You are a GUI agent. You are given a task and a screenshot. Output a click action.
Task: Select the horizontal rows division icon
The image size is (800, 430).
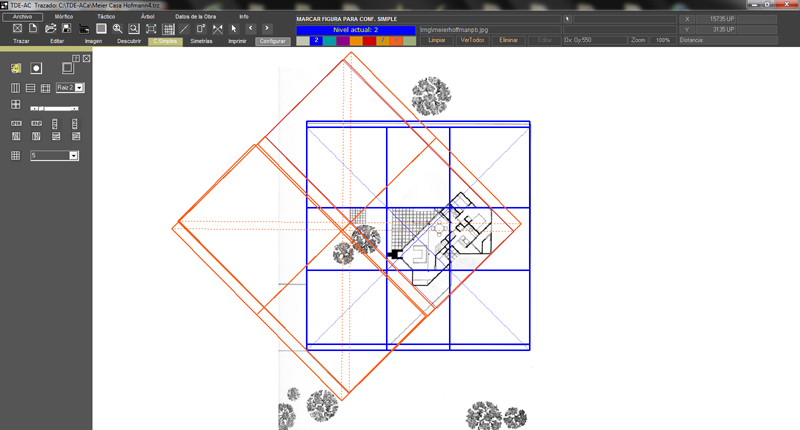point(31,88)
